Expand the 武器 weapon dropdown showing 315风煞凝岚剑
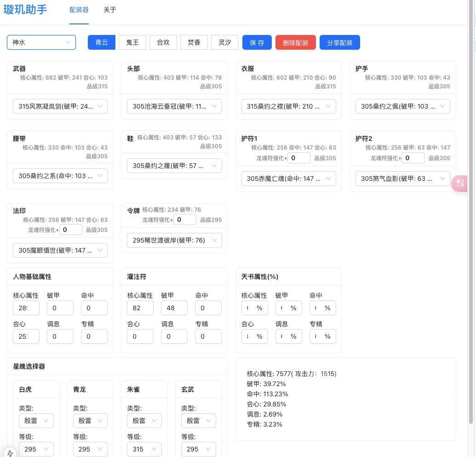 tap(60, 106)
